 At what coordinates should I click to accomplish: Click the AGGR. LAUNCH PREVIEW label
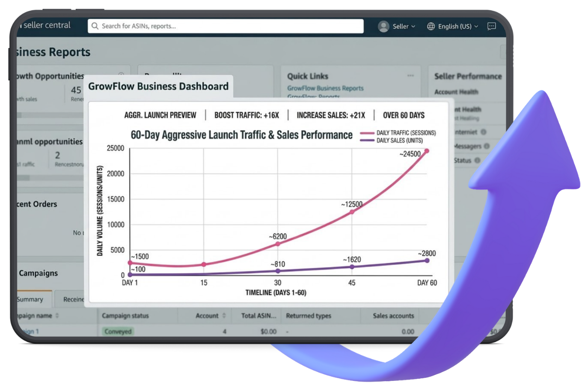tap(160, 115)
